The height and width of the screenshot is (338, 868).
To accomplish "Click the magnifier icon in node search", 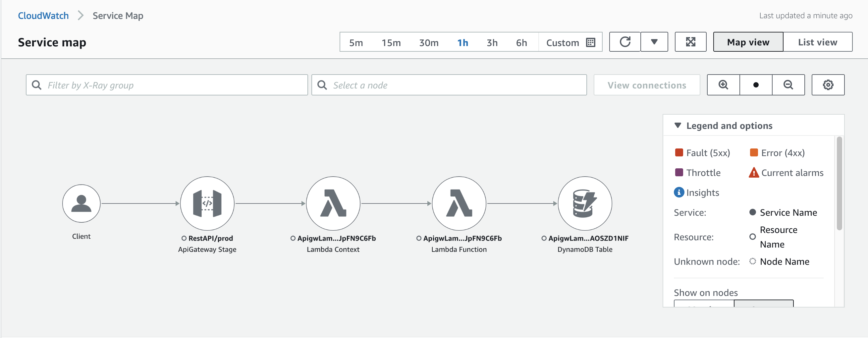I will click(x=322, y=85).
